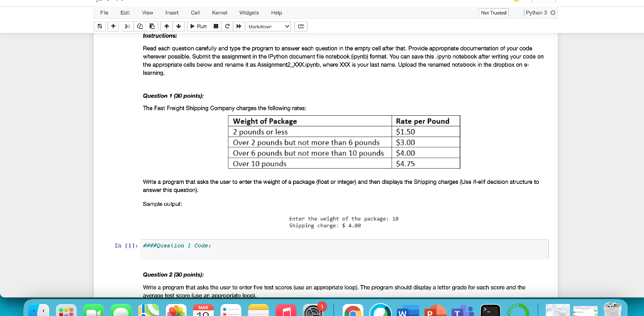The height and width of the screenshot is (316, 644).
Task: Open Launchpad from the Dock
Action: click(66, 310)
